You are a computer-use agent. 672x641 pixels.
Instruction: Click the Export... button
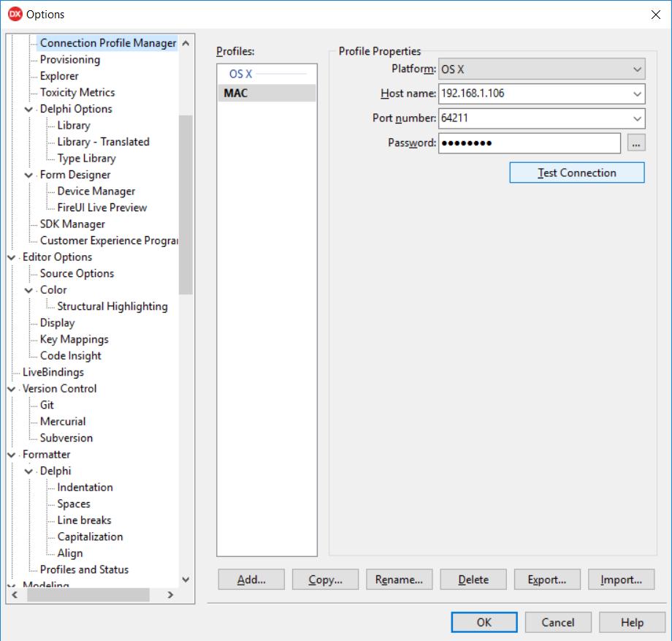click(547, 580)
